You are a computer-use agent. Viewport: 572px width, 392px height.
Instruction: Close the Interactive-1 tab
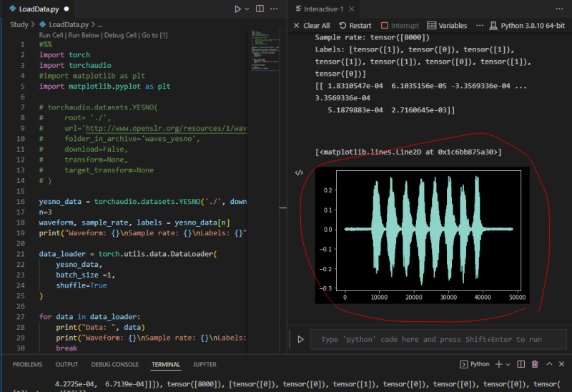tap(351, 9)
